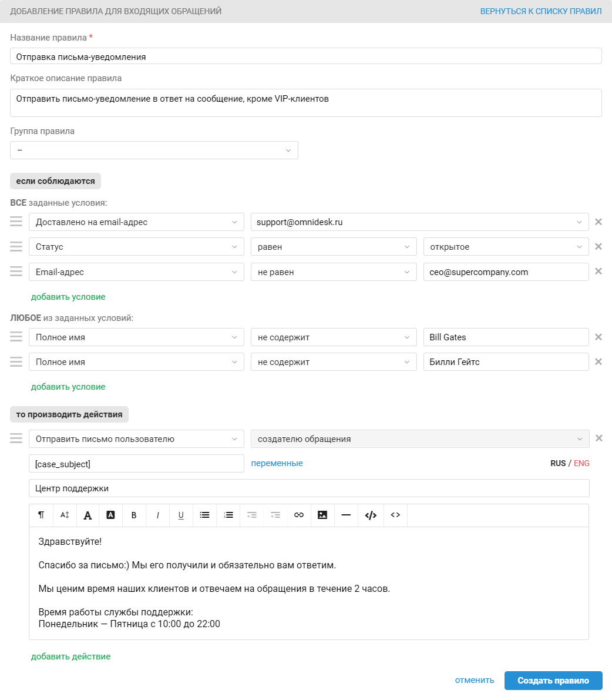Open 'Email-адрес' condition type dropdown
Image resolution: width=612 pixels, height=700 pixels.
(x=136, y=272)
